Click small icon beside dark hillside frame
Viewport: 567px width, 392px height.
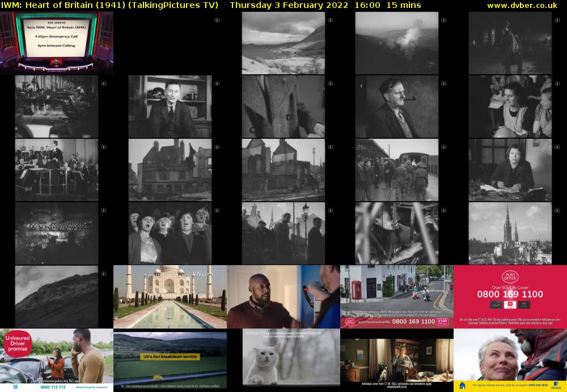click(x=103, y=274)
